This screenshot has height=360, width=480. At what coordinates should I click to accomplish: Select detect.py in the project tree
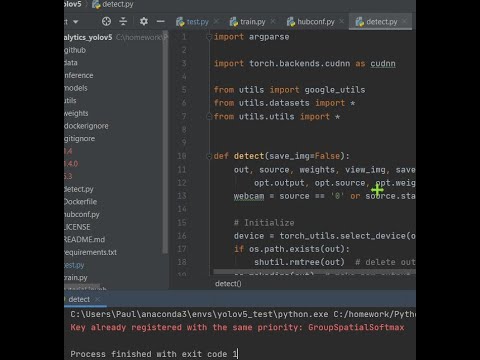(79, 189)
